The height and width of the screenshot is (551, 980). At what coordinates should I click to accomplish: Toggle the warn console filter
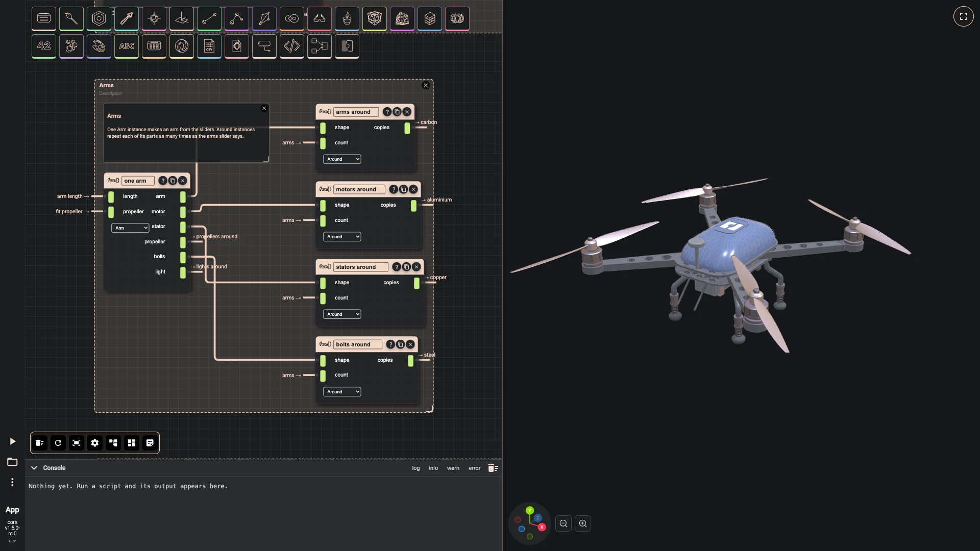click(453, 468)
